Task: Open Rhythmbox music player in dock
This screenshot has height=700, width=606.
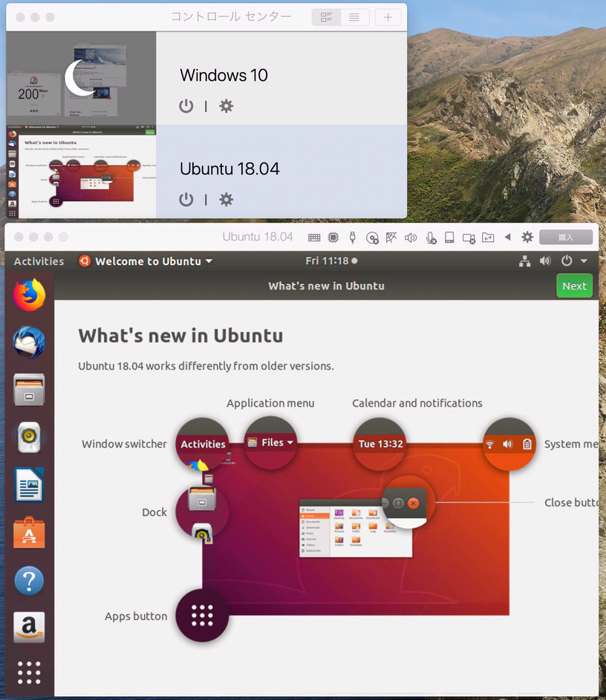Action: click(x=29, y=438)
